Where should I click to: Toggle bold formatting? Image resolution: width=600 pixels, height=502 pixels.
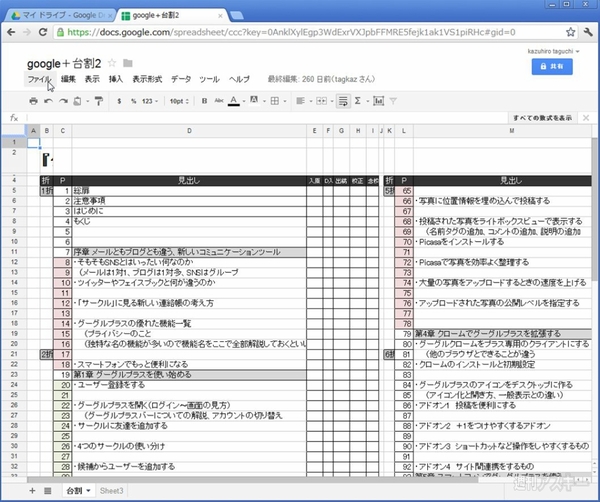(x=204, y=101)
